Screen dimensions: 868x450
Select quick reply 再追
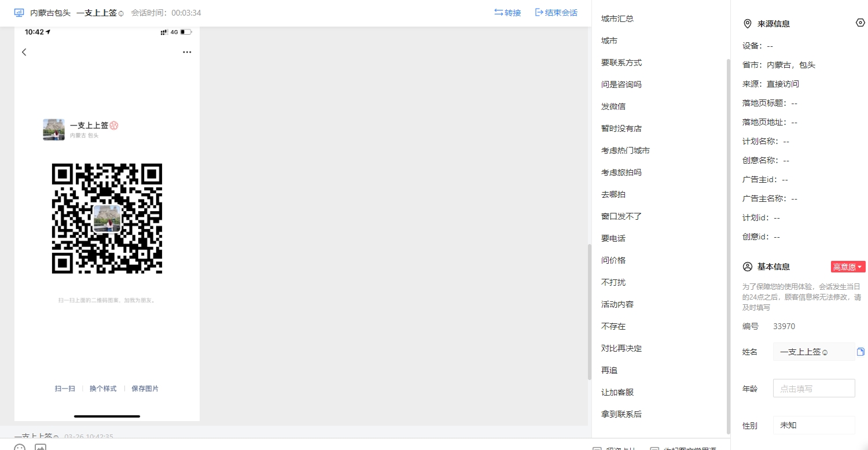(609, 370)
